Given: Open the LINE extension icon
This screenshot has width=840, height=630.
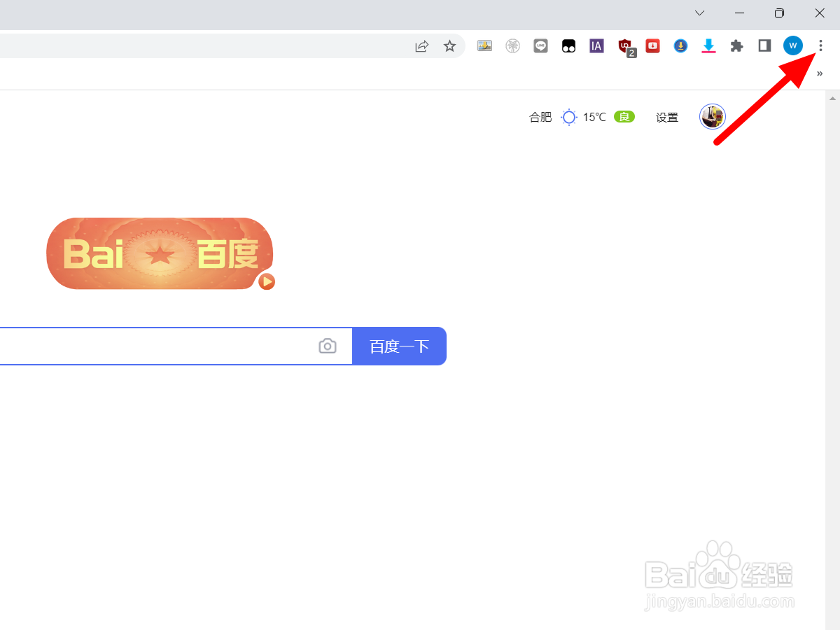Looking at the screenshot, I should pyautogui.click(x=540, y=46).
